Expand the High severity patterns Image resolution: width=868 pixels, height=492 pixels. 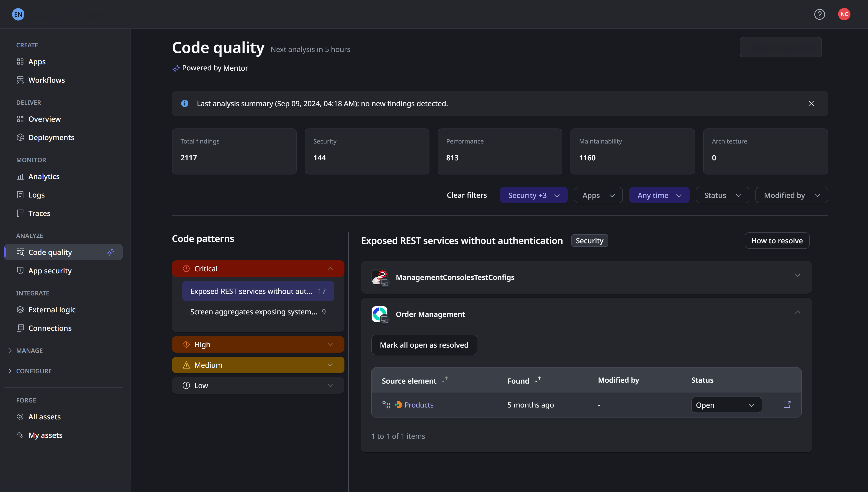(x=258, y=344)
